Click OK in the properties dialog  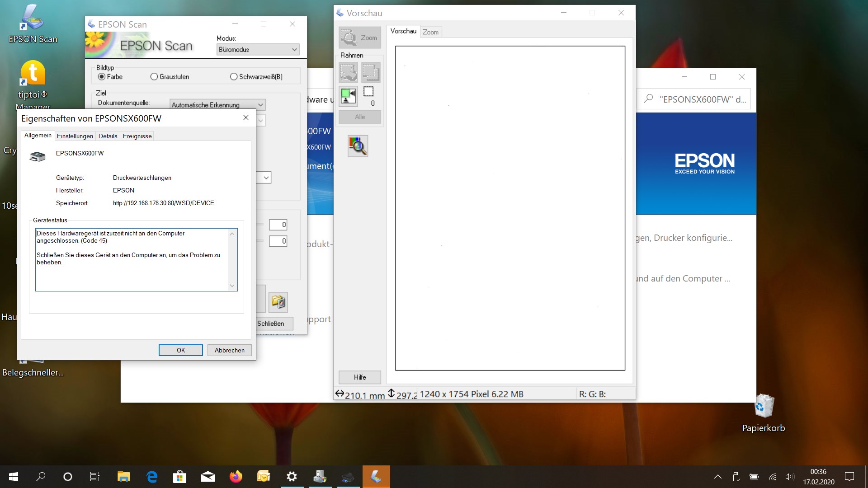coord(180,350)
